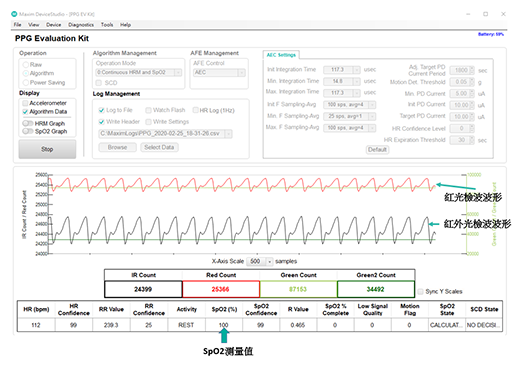Click the Select Data button
This screenshot has width=520, height=365.
click(x=159, y=147)
